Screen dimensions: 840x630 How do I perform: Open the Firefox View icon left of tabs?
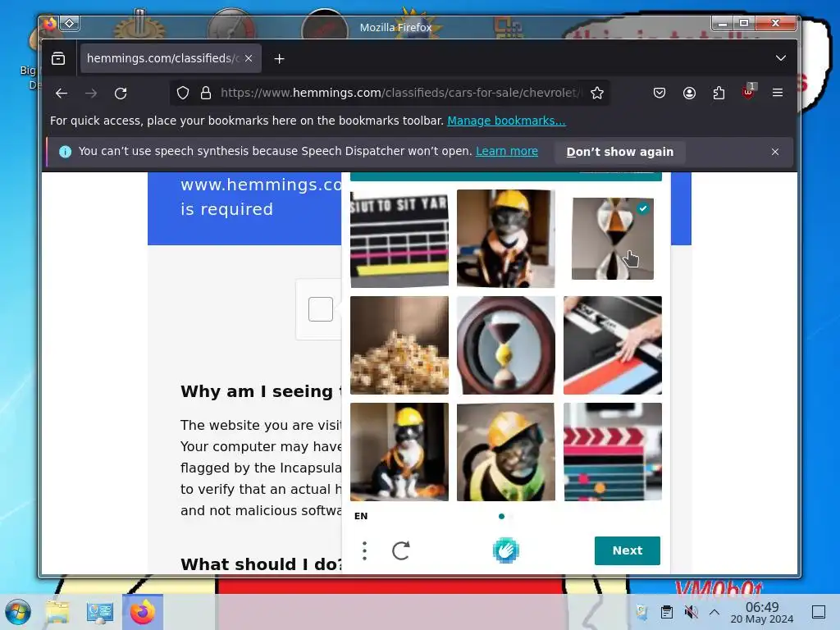tap(58, 58)
